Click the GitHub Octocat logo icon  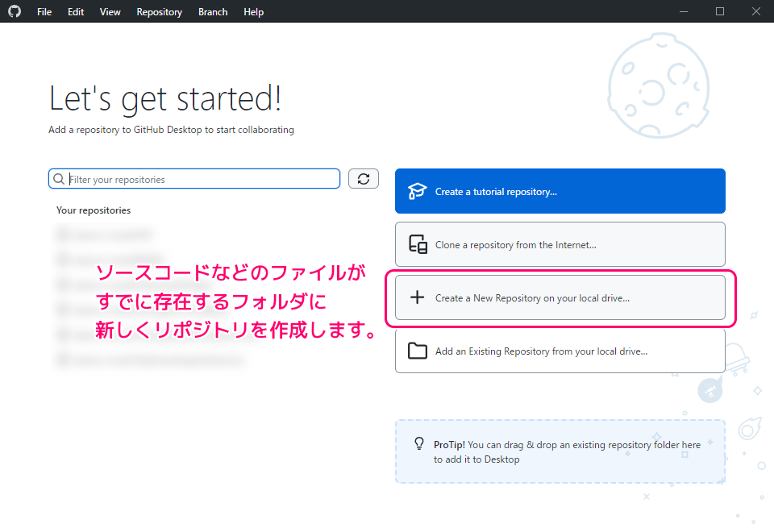(15, 10)
